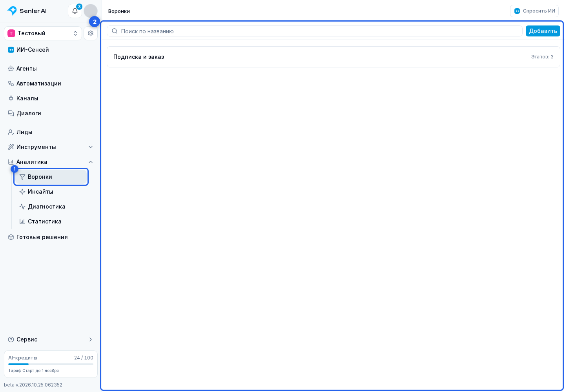Expand Инструменты chevron arrow
Screen dimensions: 565x392
tap(91, 147)
